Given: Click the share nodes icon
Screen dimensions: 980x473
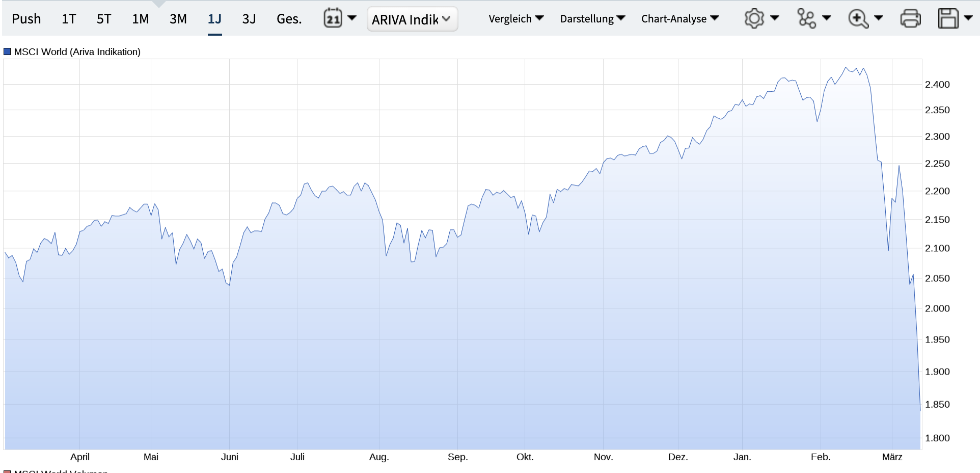Looking at the screenshot, I should pyautogui.click(x=806, y=18).
